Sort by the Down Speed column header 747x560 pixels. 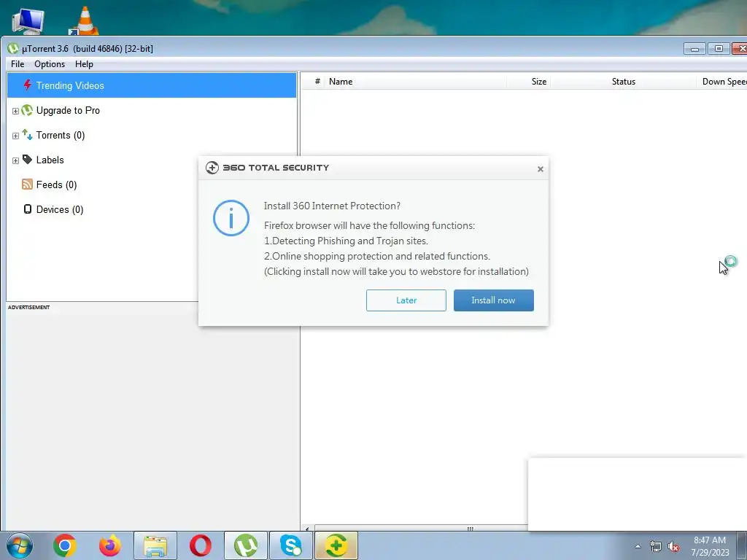[x=723, y=82]
